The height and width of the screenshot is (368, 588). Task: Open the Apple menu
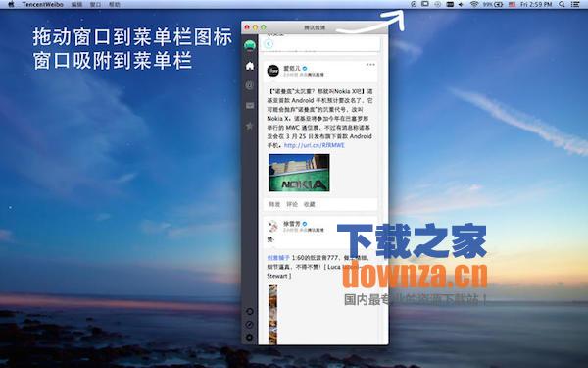click(11, 5)
